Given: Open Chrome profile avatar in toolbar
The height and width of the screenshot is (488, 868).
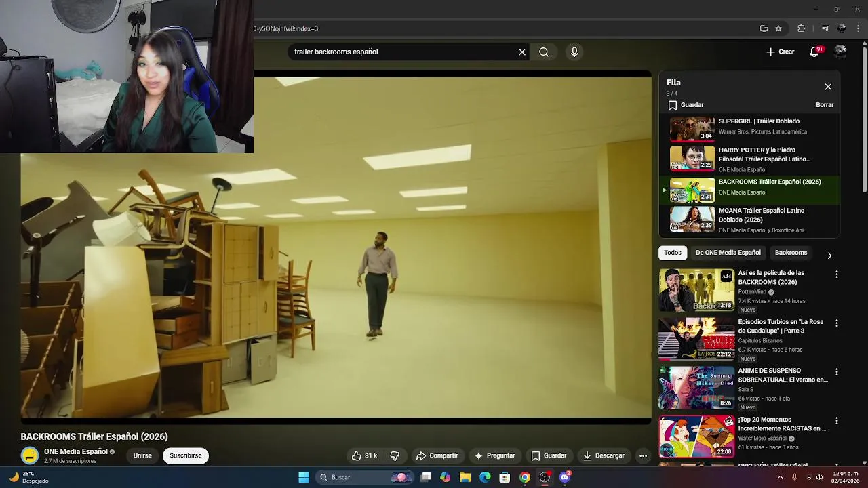Looking at the screenshot, I should 842,28.
